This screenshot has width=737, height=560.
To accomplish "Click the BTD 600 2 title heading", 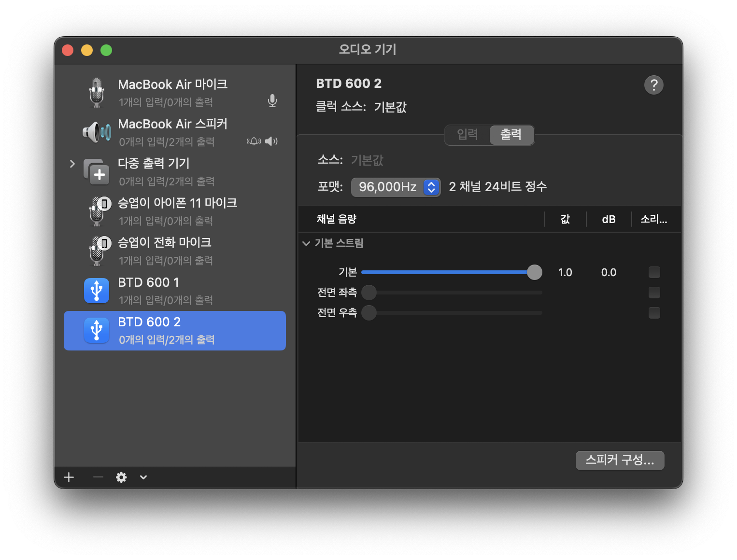I will click(349, 84).
